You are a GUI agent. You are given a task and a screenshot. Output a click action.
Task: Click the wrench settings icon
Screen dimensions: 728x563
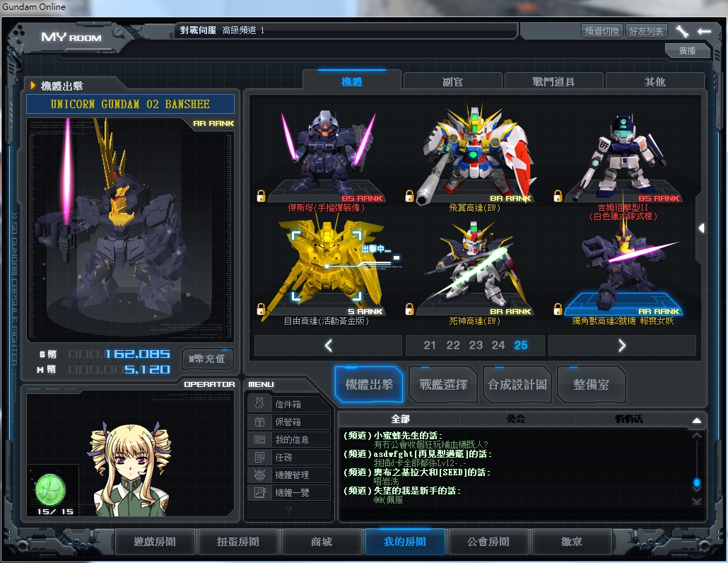pyautogui.click(x=681, y=31)
